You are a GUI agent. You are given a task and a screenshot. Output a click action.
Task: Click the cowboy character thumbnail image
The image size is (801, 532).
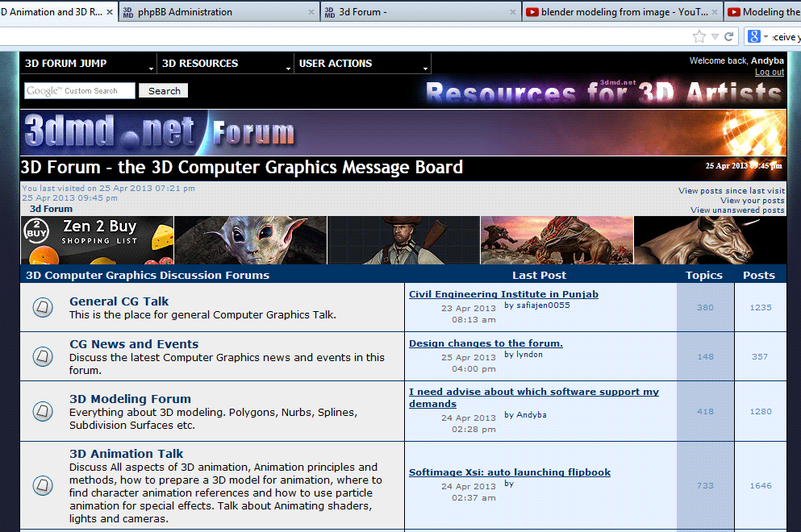tap(403, 240)
